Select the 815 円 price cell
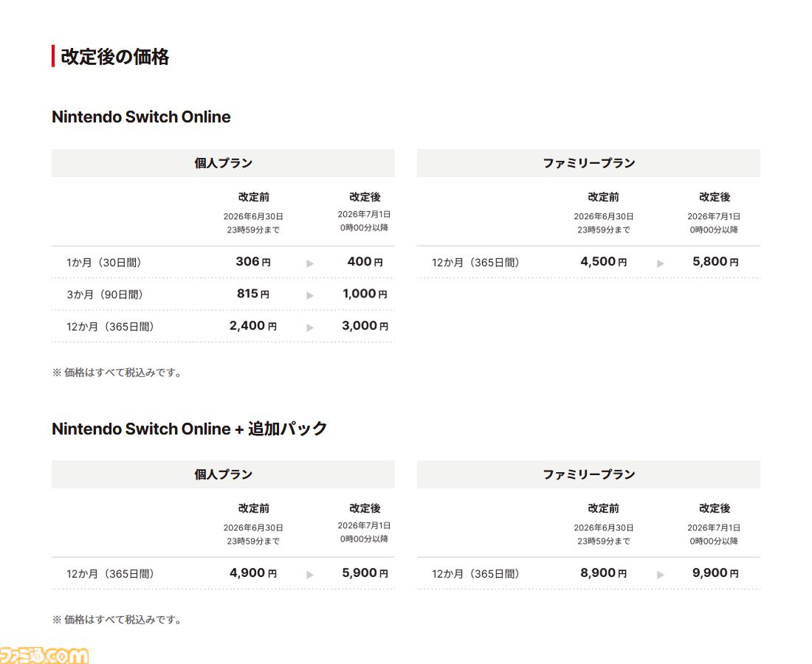The image size is (812, 664). click(253, 294)
